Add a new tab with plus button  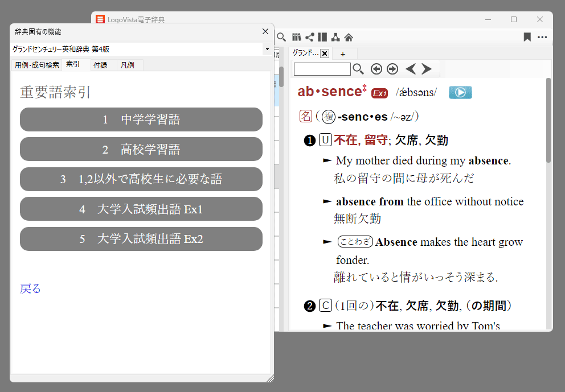(x=342, y=54)
